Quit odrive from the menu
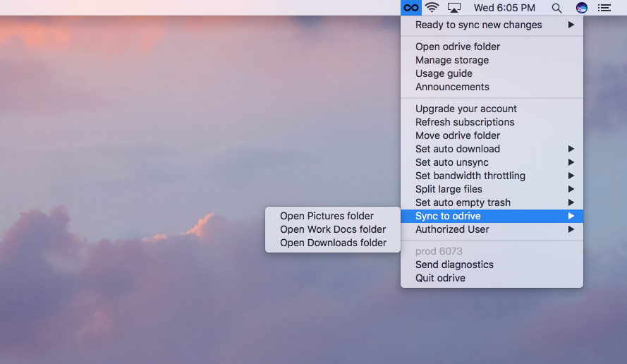Viewport: 627px width, 364px height. pyautogui.click(x=440, y=278)
